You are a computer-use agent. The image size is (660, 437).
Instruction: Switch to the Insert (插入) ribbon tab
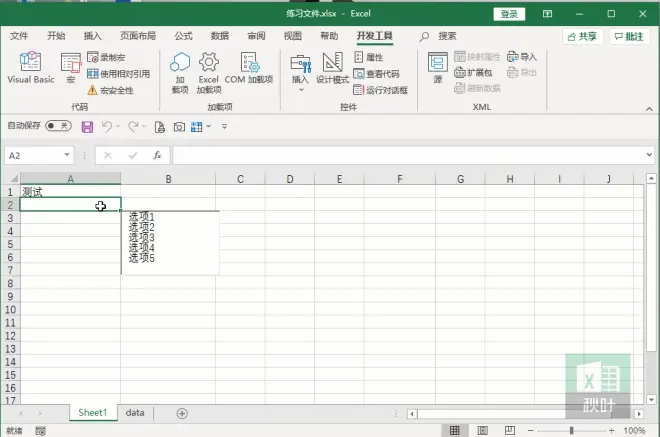(x=93, y=36)
